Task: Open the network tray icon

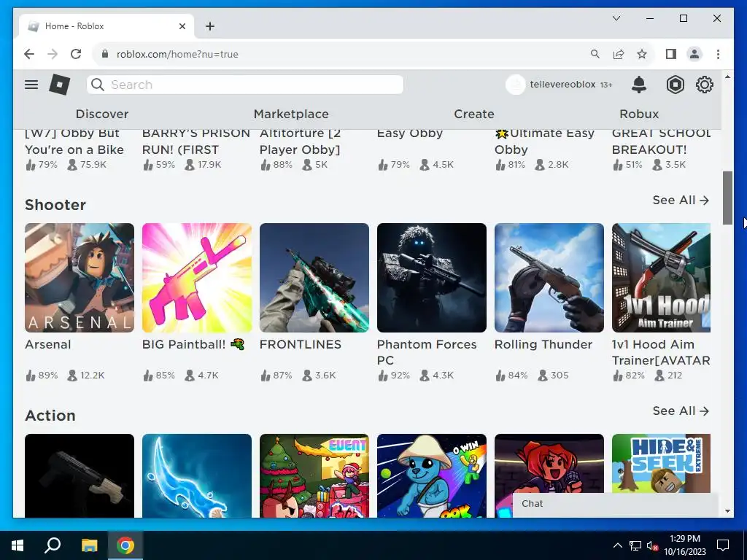Action: 635,545
